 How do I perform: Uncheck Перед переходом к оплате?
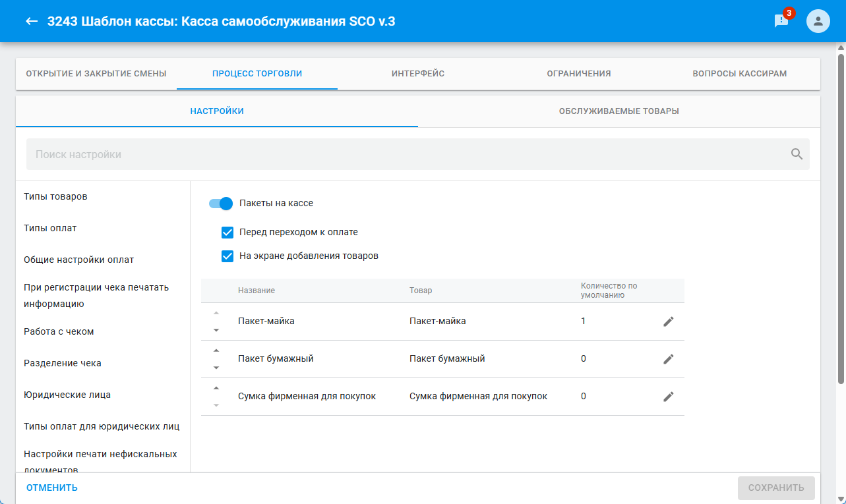227,232
